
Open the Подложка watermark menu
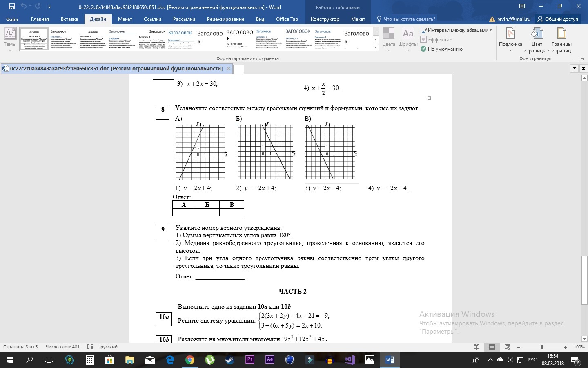pos(510,40)
